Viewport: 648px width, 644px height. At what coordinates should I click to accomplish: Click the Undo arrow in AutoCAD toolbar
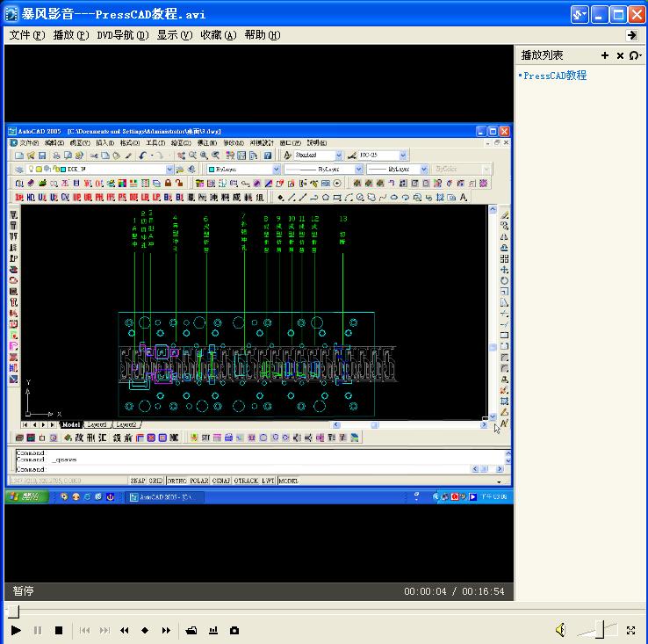point(143,156)
